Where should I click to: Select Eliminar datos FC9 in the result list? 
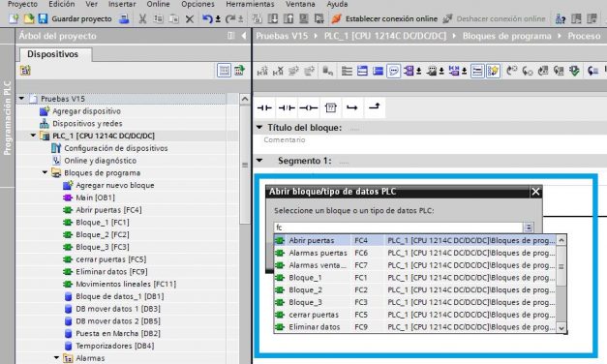[414, 327]
